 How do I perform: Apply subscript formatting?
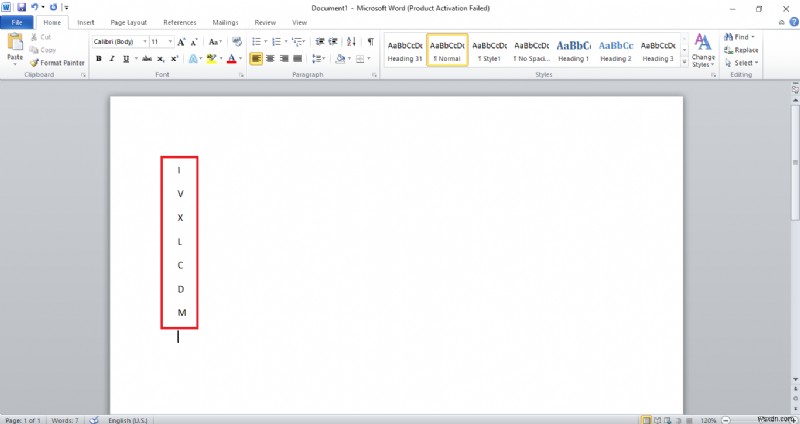tap(161, 59)
